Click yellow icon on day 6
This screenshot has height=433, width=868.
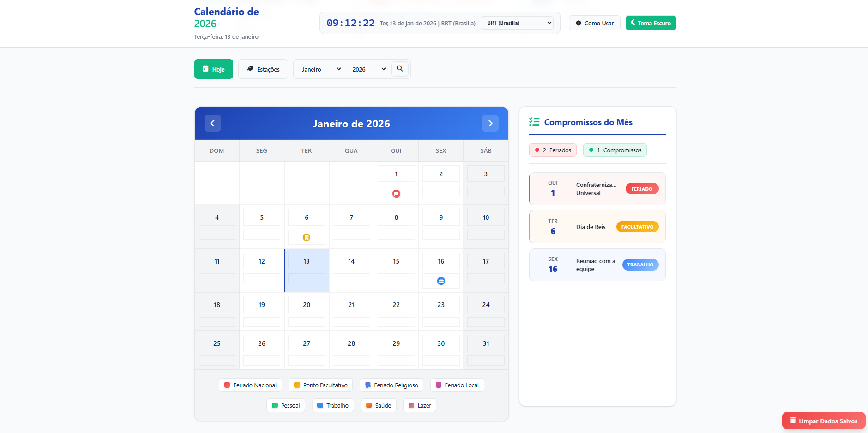coord(307,237)
